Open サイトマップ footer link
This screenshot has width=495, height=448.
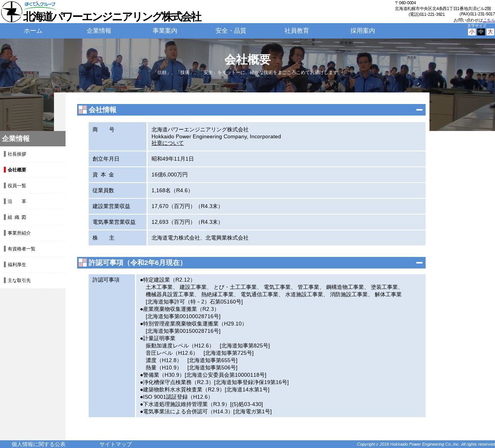116,444
